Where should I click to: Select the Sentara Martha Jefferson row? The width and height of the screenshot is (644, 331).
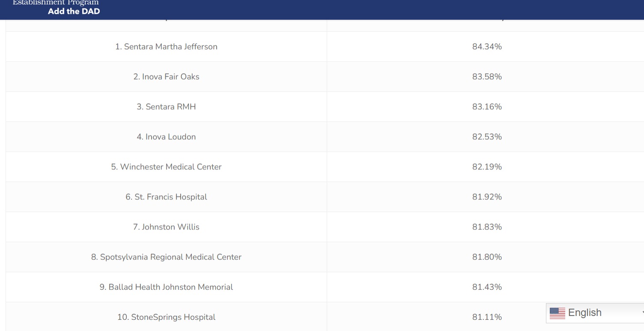pos(166,47)
